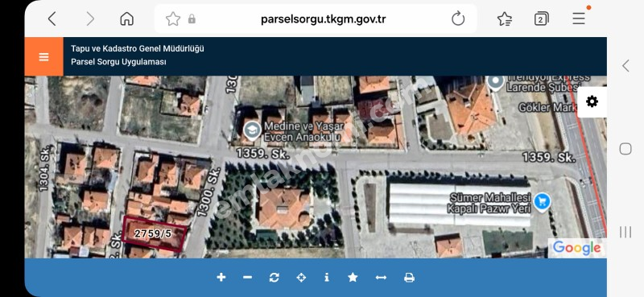Tap the Android recent apps bars button

[x=625, y=232]
